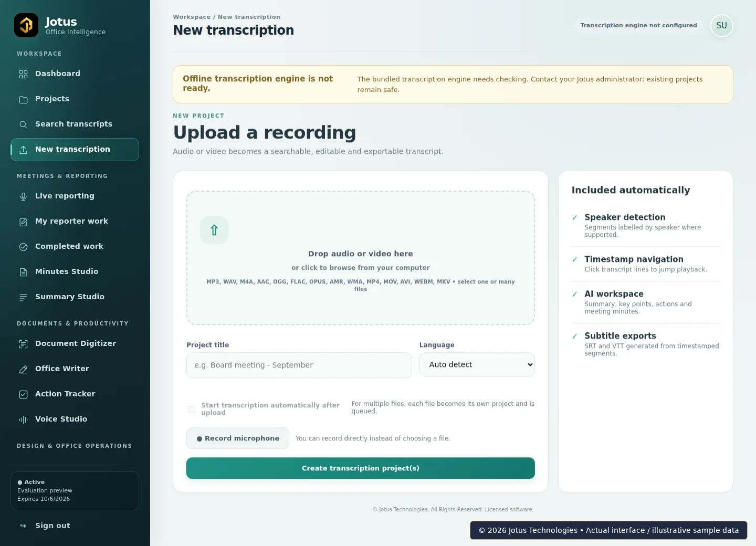Open Completed work section
The height and width of the screenshot is (546, 756).
[x=75, y=247]
